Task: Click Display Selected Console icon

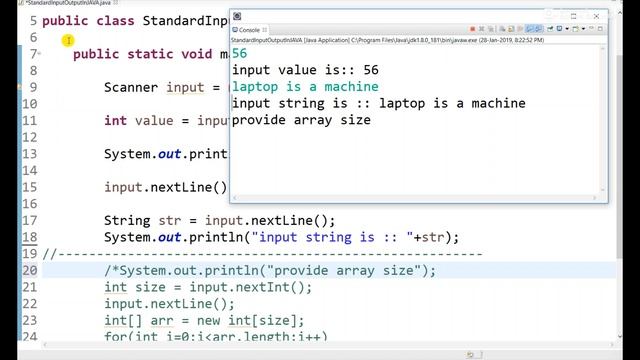Action: coord(559,29)
